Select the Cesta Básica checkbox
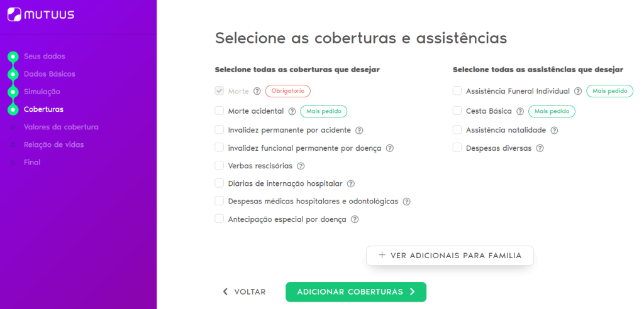The width and height of the screenshot is (644, 309). pos(457,111)
